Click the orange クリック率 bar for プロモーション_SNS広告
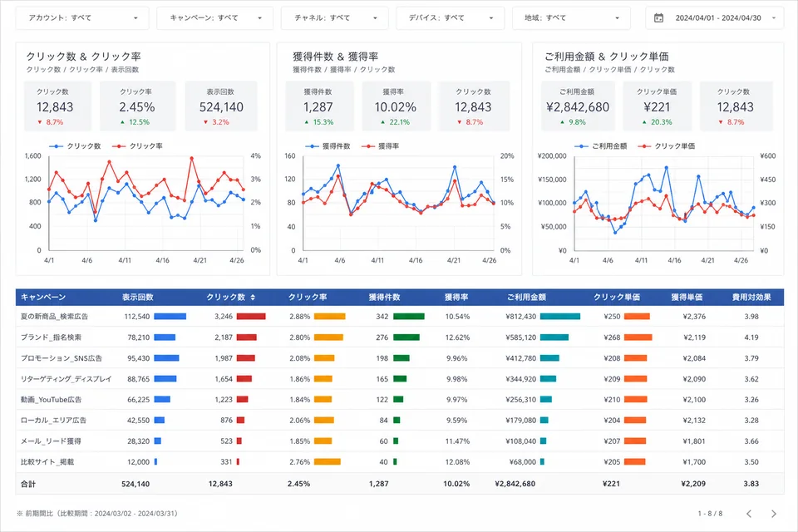The image size is (798, 532). pyautogui.click(x=324, y=358)
